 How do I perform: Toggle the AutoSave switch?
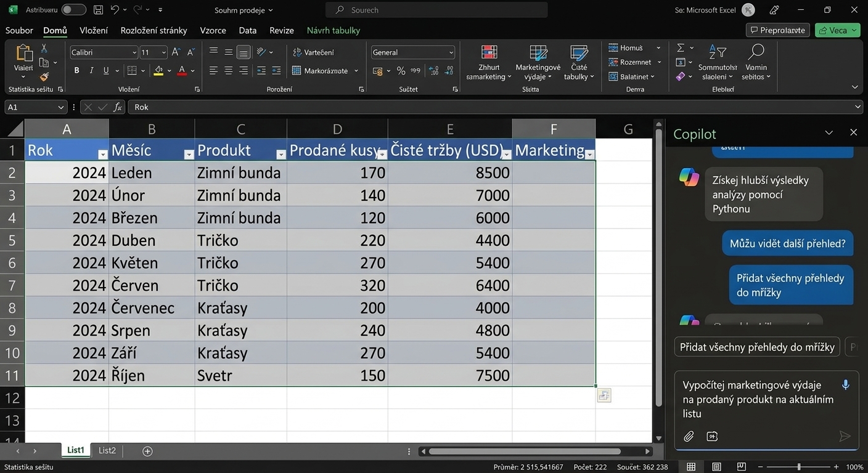click(x=73, y=10)
